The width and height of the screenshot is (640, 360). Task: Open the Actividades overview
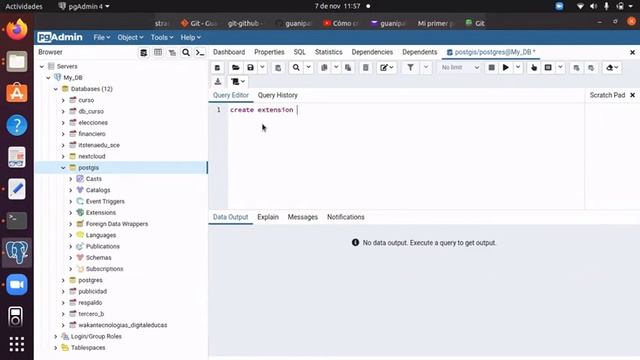point(24,7)
